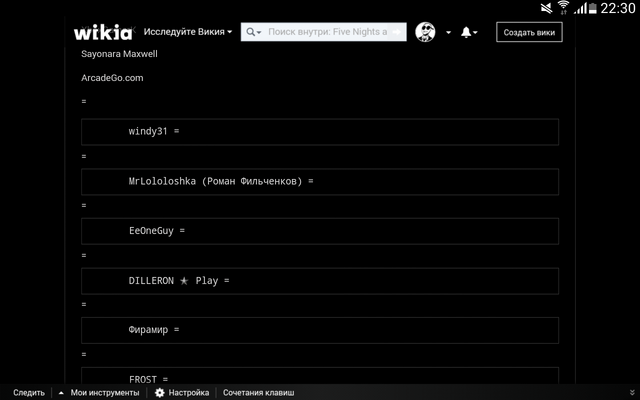Screen dimensions: 640x400
Task: Expand the account menu arrow beside avatar
Action: click(x=448, y=32)
